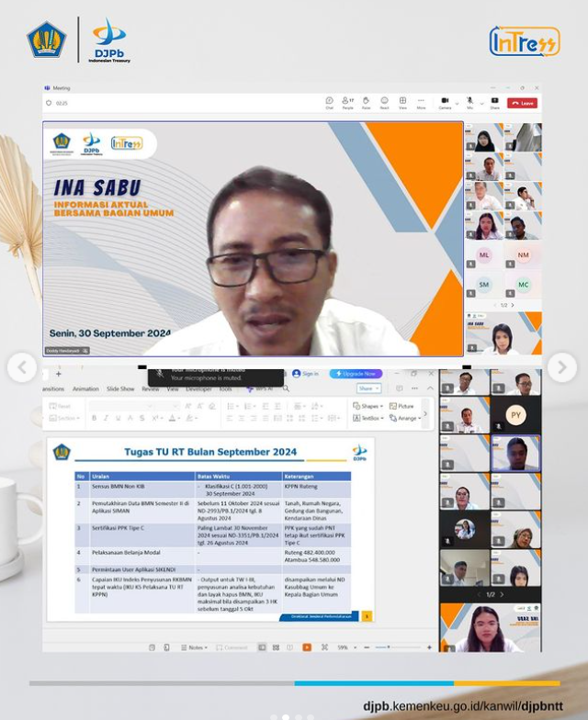Open the font name combo box

121,406
